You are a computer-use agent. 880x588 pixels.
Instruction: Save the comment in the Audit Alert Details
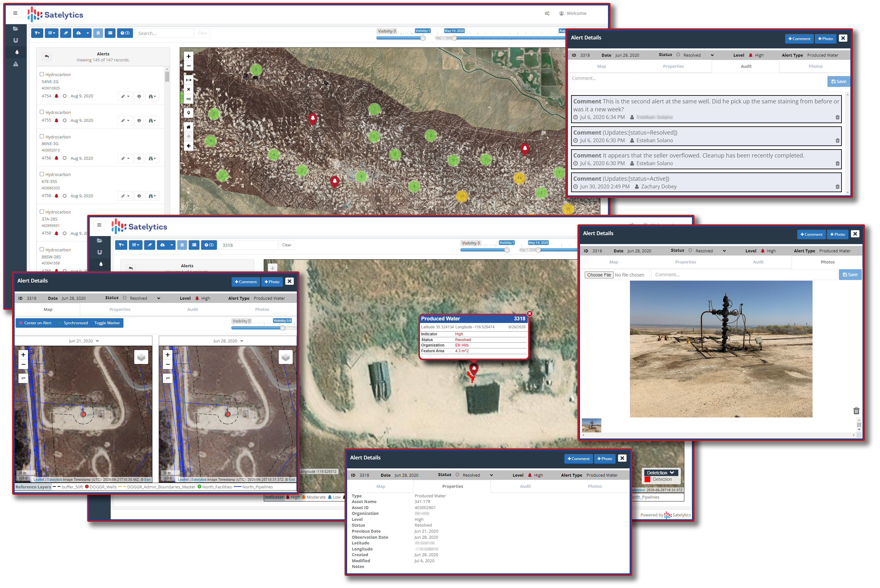pyautogui.click(x=838, y=81)
